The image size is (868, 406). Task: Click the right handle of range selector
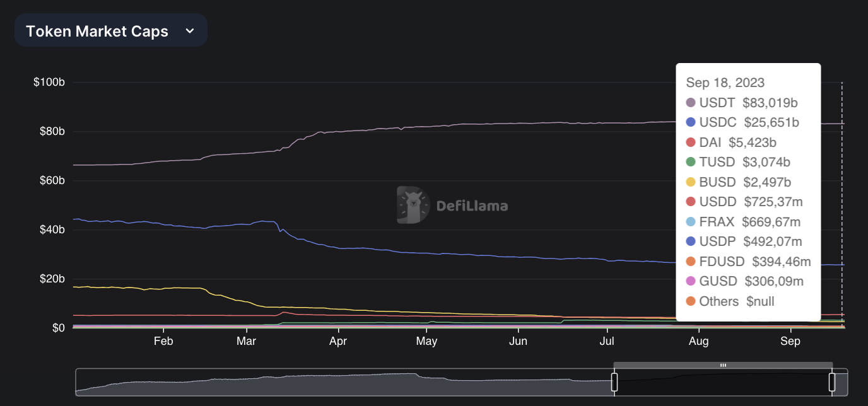[x=832, y=382]
